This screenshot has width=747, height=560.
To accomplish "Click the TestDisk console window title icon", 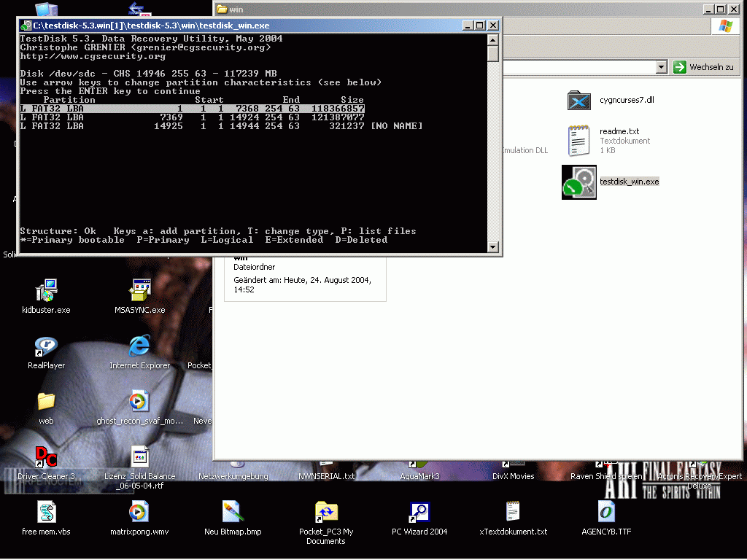I will (26, 26).
